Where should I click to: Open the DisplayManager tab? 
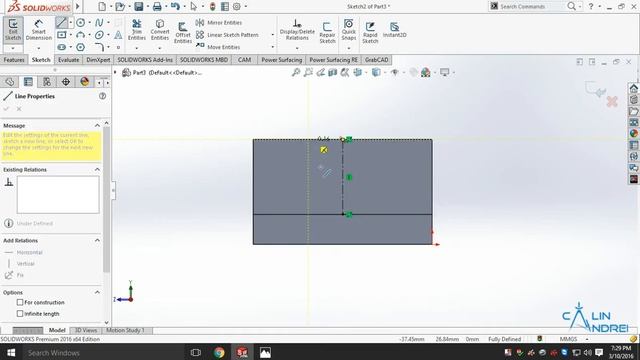(84, 82)
